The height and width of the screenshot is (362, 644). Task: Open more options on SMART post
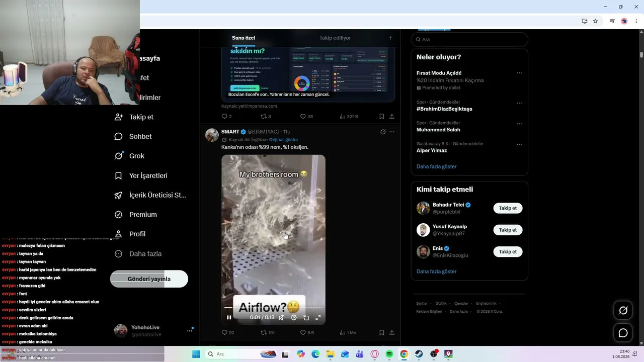pos(392,132)
